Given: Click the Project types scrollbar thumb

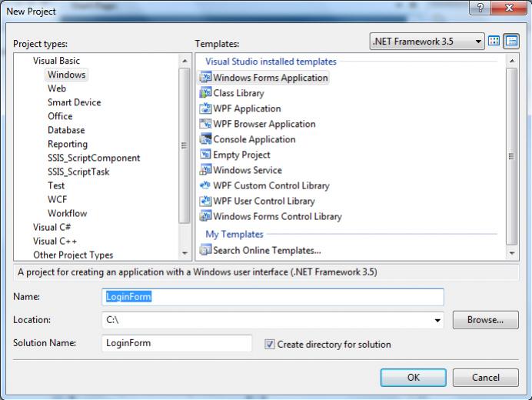Looking at the screenshot, I should (185, 145).
